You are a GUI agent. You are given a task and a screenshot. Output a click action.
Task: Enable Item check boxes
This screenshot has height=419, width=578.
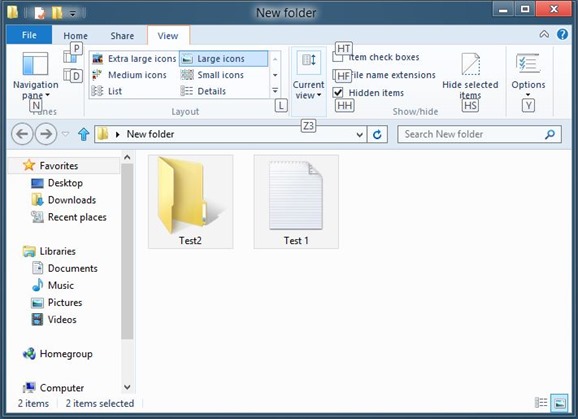point(376,57)
